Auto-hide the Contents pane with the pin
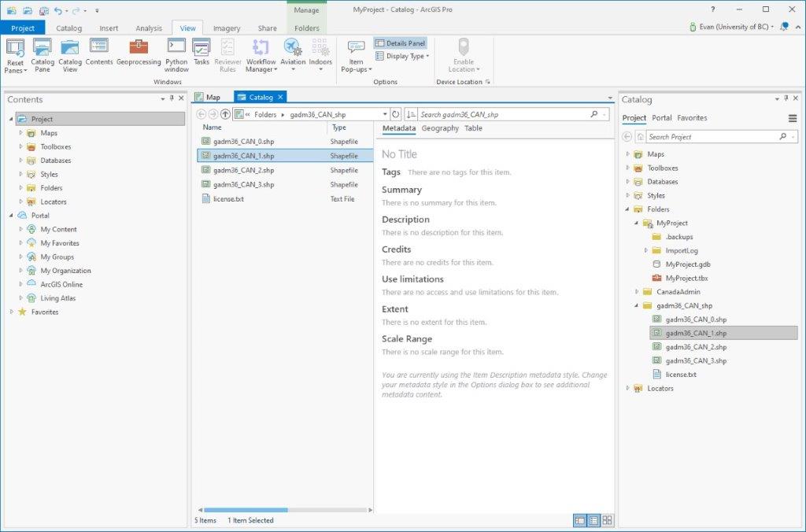 click(172, 98)
